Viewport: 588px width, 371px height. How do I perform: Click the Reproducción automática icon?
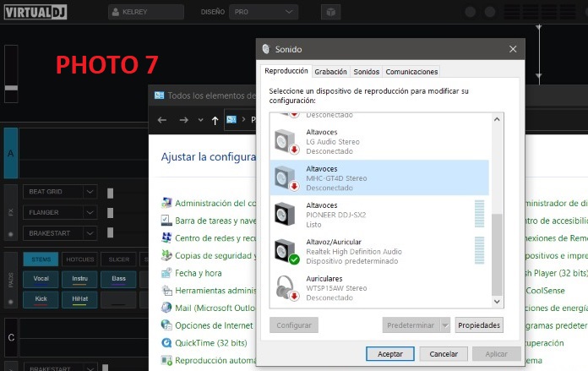point(166,361)
